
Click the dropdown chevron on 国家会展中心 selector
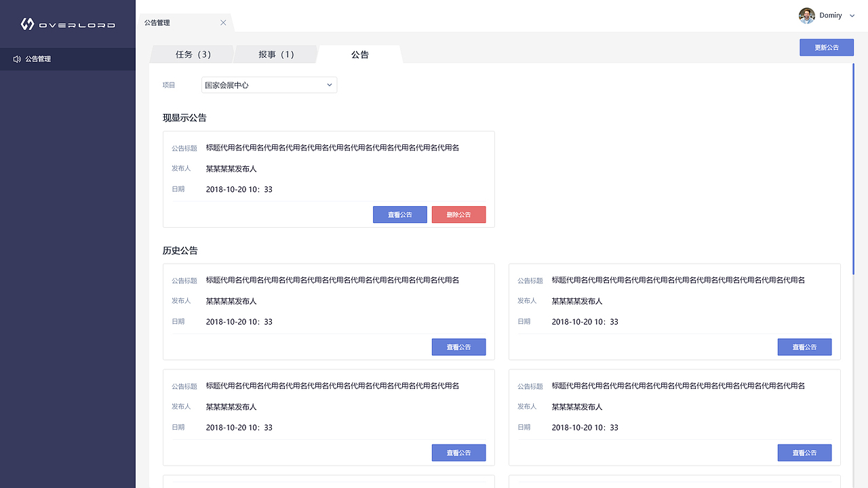pos(329,85)
